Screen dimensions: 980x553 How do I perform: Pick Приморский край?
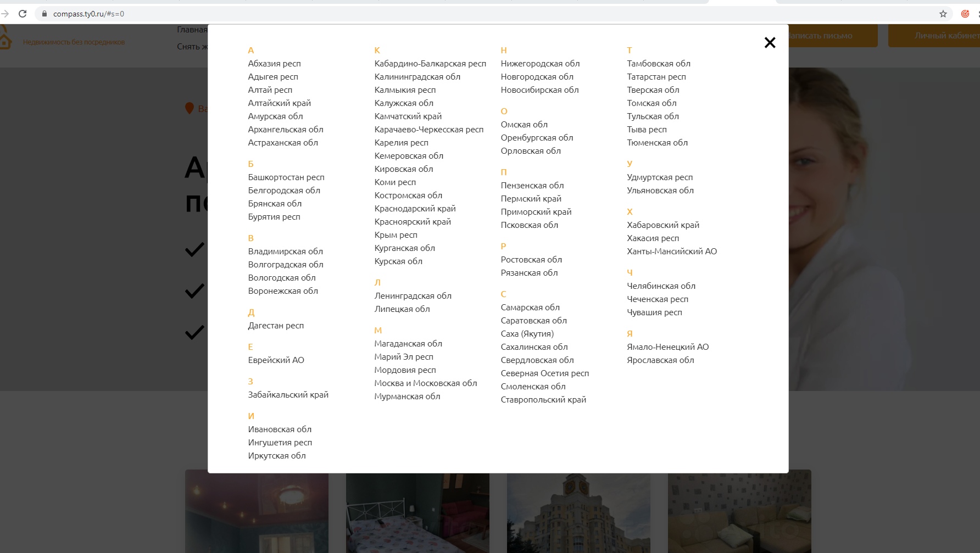coord(536,212)
